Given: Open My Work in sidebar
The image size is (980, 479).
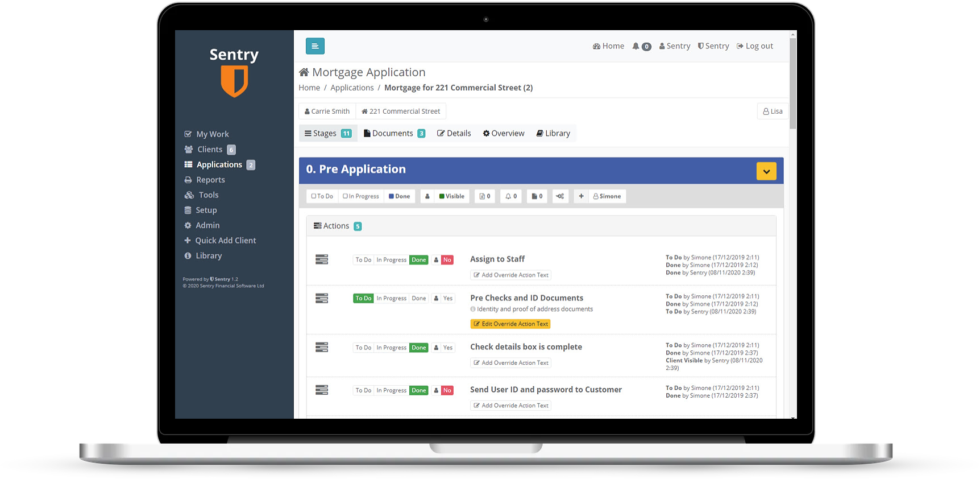Looking at the screenshot, I should click(206, 134).
